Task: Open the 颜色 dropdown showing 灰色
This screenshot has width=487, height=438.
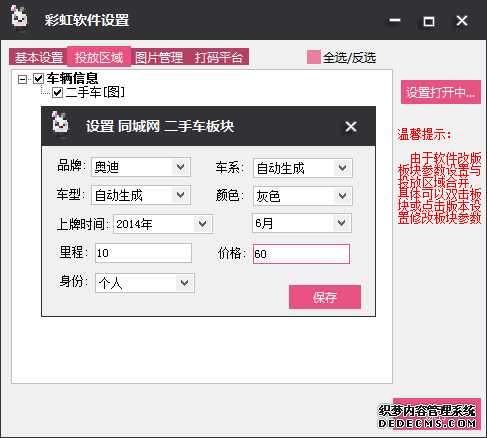Action: pos(303,196)
